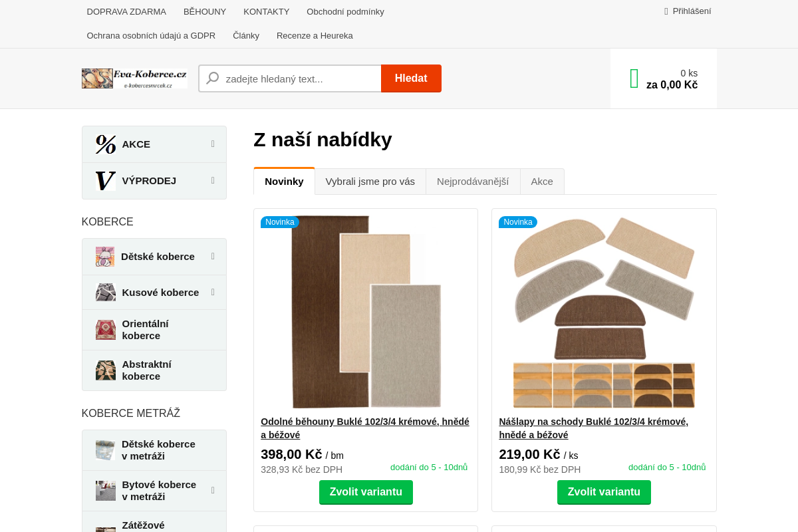Screen dimensions: 798x532
Task: Click the V icon next to VÝPRODEJ
Action: click(x=106, y=181)
